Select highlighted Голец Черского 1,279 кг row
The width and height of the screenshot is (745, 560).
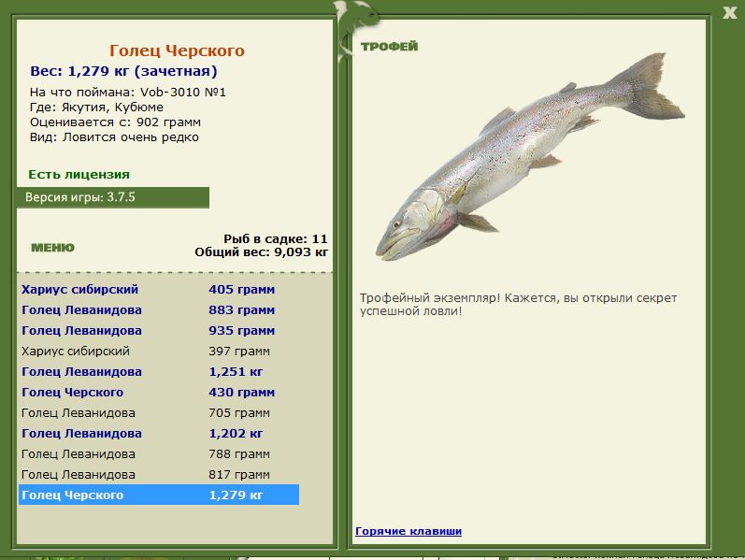tap(159, 495)
